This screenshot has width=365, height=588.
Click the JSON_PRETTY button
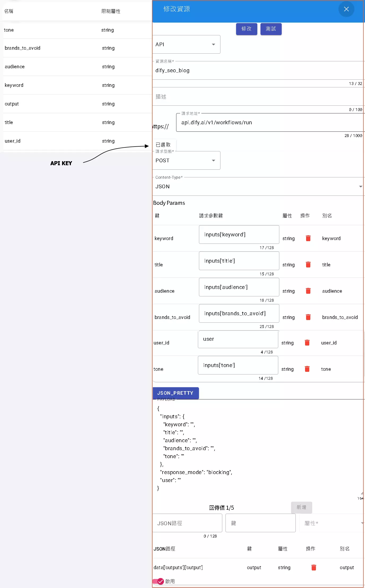point(176,393)
